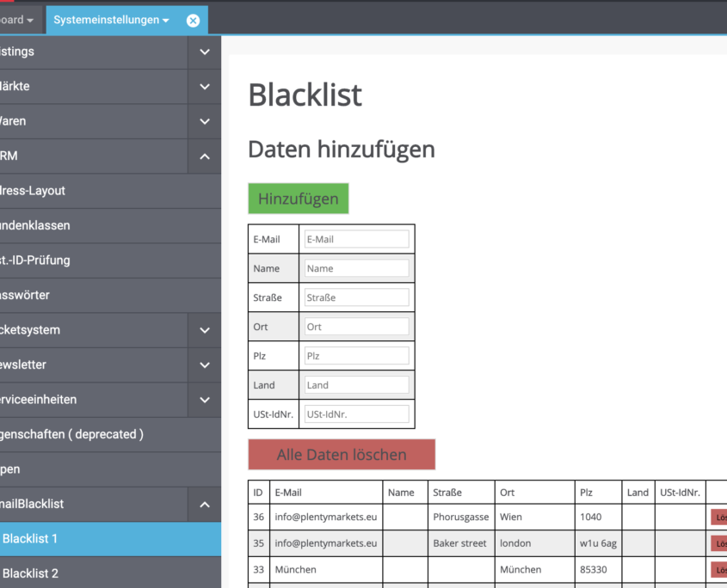The image size is (727, 588).
Task: Open Passwörter menu entry
Action: 110,295
